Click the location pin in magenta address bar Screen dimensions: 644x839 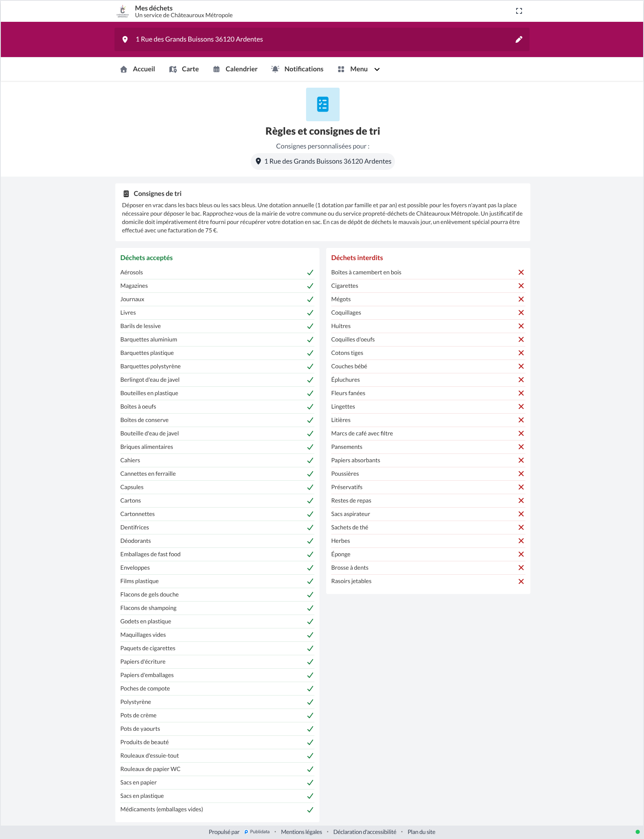click(x=125, y=39)
